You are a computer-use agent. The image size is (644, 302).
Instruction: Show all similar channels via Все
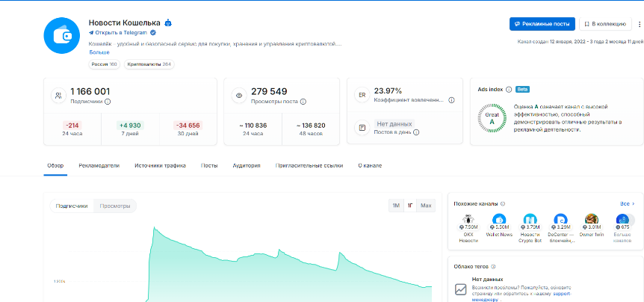pyautogui.click(x=627, y=204)
